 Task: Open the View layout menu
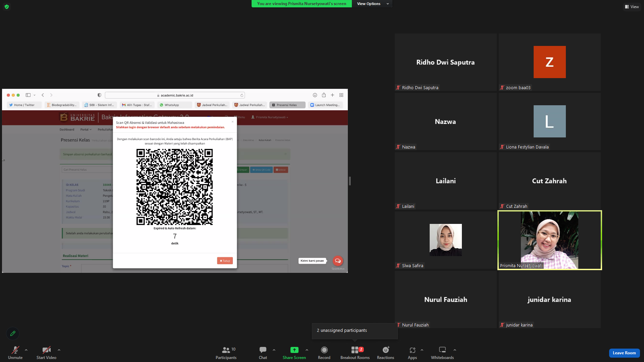coord(632,7)
